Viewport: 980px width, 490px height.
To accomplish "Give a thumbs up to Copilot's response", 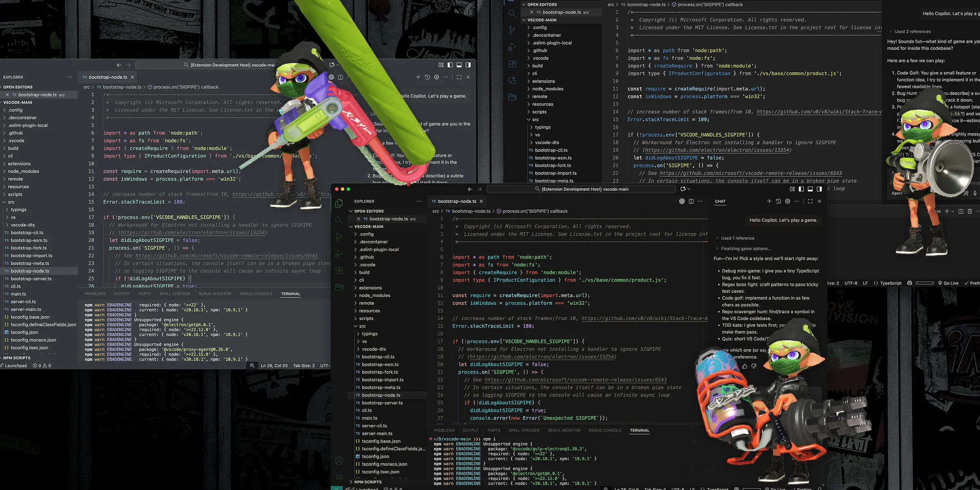I will (x=745, y=366).
